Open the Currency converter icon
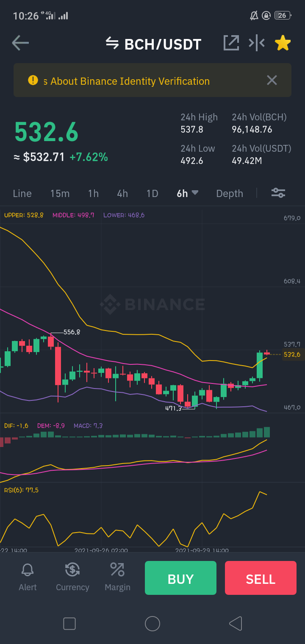 (x=72, y=569)
